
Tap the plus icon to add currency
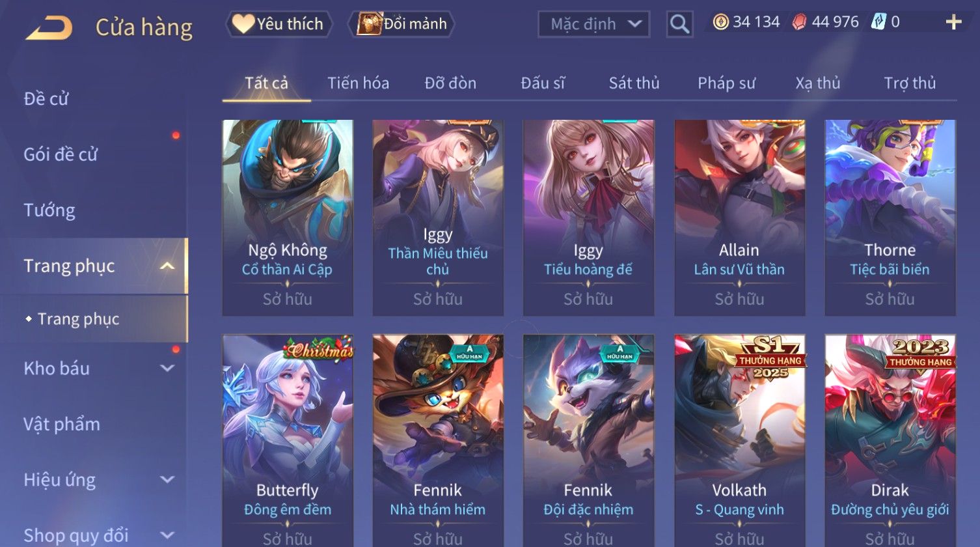click(953, 23)
